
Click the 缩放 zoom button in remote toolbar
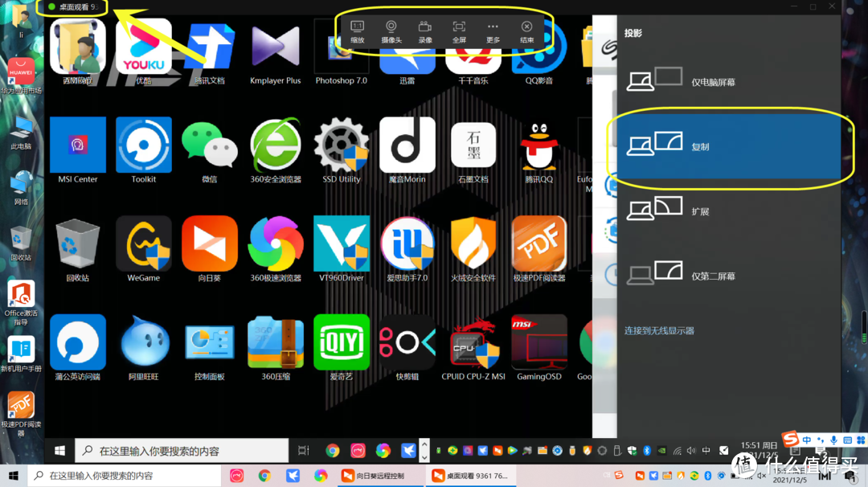[x=358, y=32]
